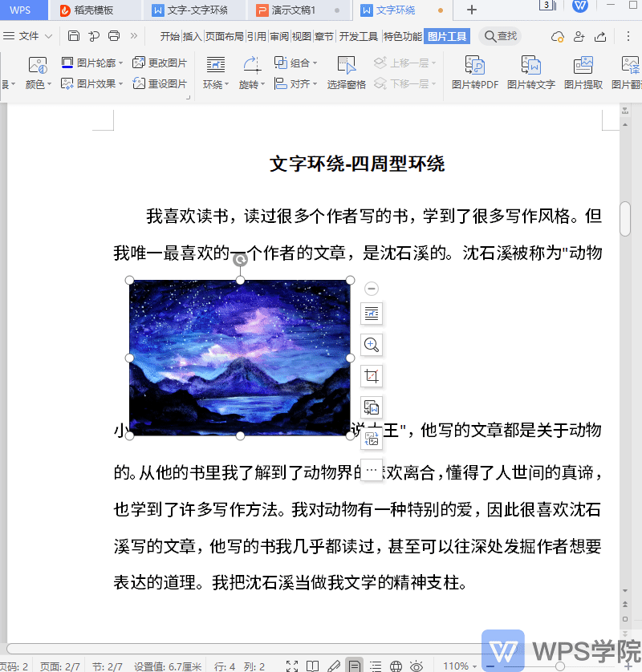Viewport: 642px width, 672px height.
Task: Click the vertical scrollbar thumb
Action: click(625, 219)
